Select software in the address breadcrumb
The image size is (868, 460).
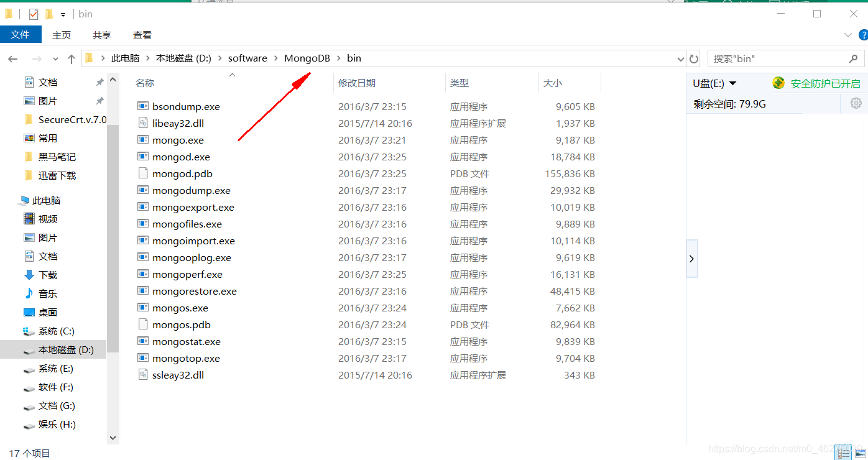[247, 58]
